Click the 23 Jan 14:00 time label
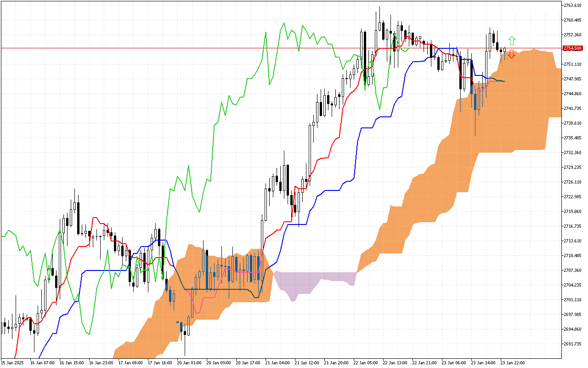 pos(483,363)
